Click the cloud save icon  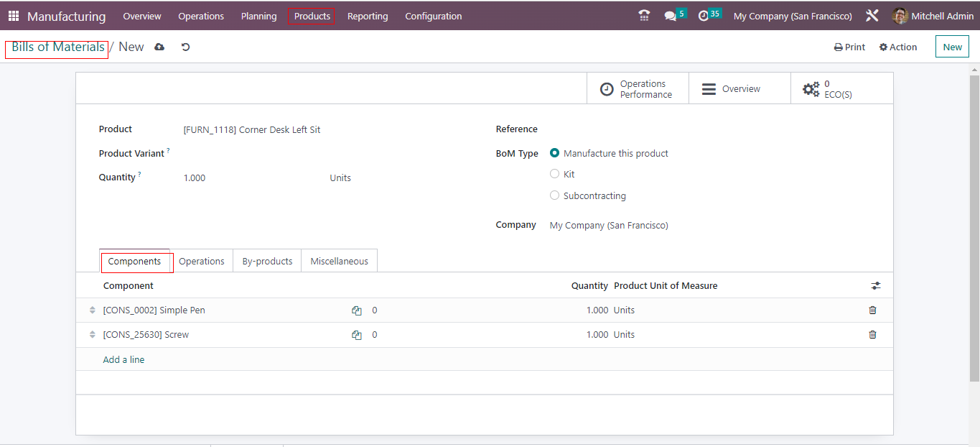click(159, 47)
